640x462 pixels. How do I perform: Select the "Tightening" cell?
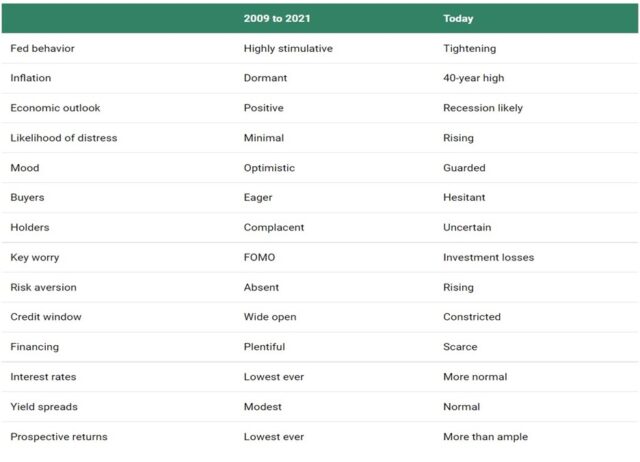(469, 48)
